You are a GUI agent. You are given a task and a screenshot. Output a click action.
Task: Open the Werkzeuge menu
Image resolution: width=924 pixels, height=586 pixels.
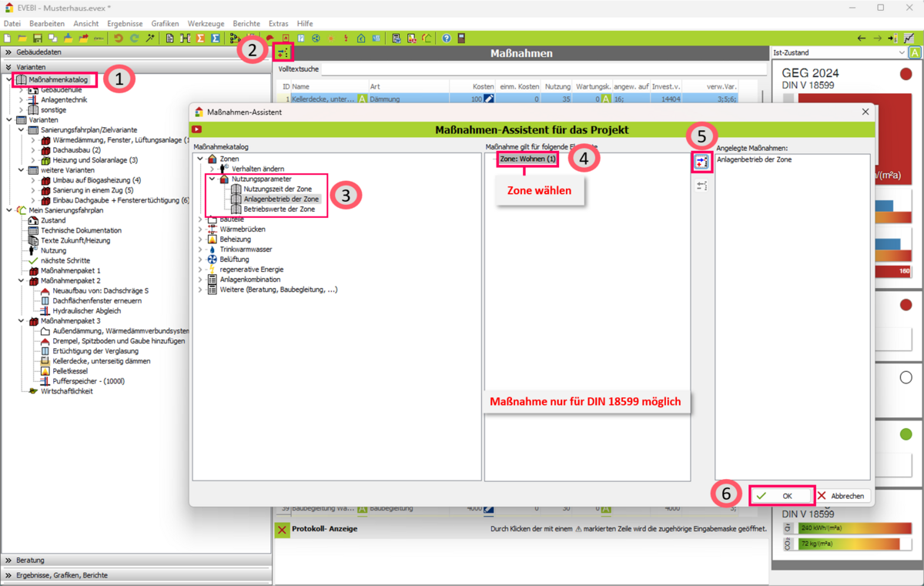point(206,24)
